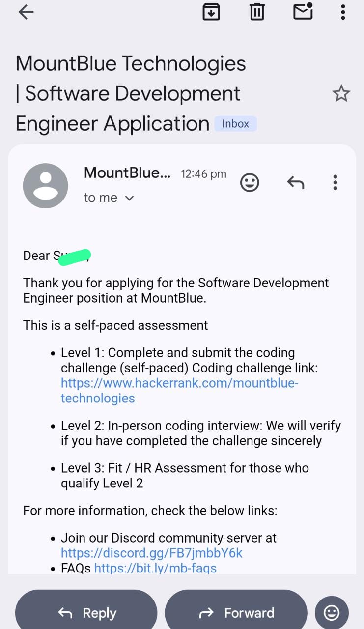The image size is (364, 629).
Task: Tap the email subject title
Action: [131, 93]
